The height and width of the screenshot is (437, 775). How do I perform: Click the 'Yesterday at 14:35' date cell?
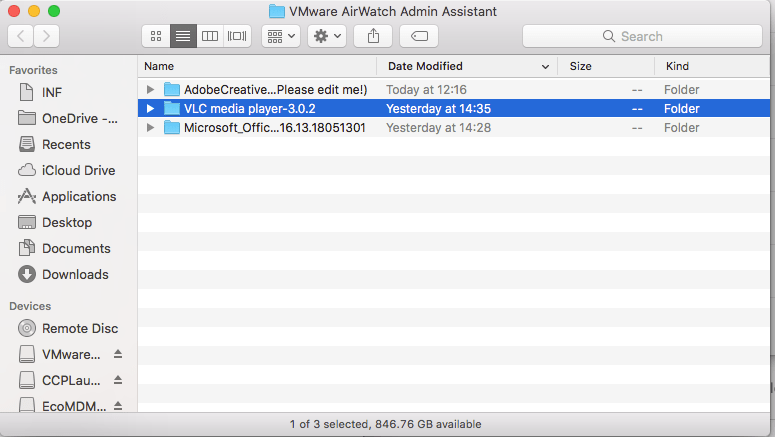(438, 108)
